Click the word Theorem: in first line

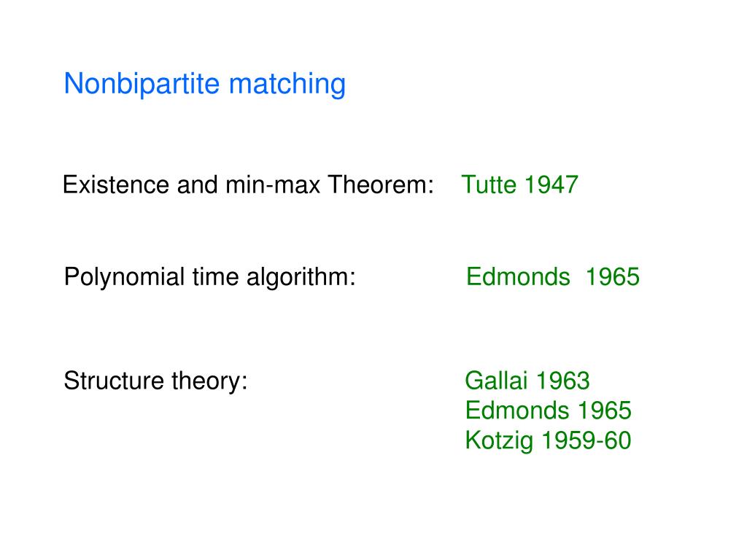[381, 184]
